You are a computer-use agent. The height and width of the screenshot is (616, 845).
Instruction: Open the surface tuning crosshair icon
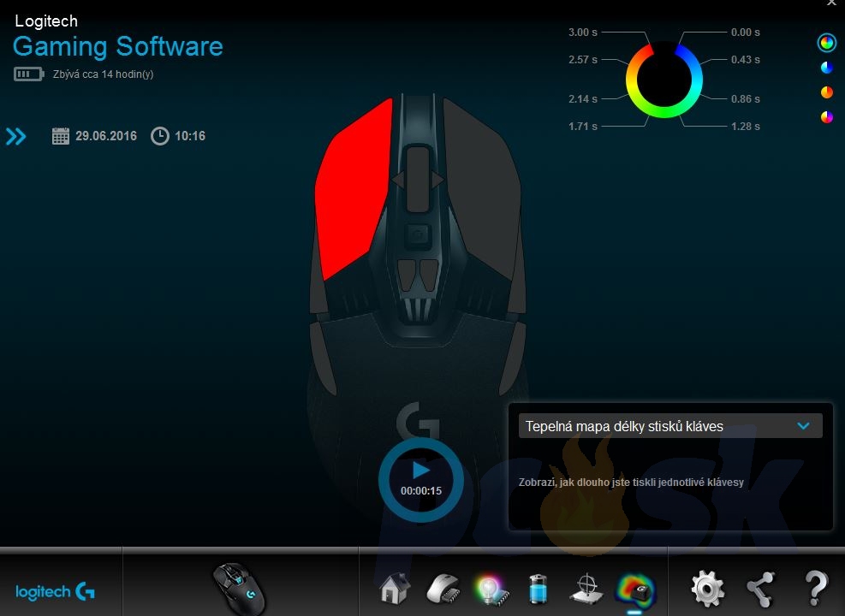click(586, 589)
